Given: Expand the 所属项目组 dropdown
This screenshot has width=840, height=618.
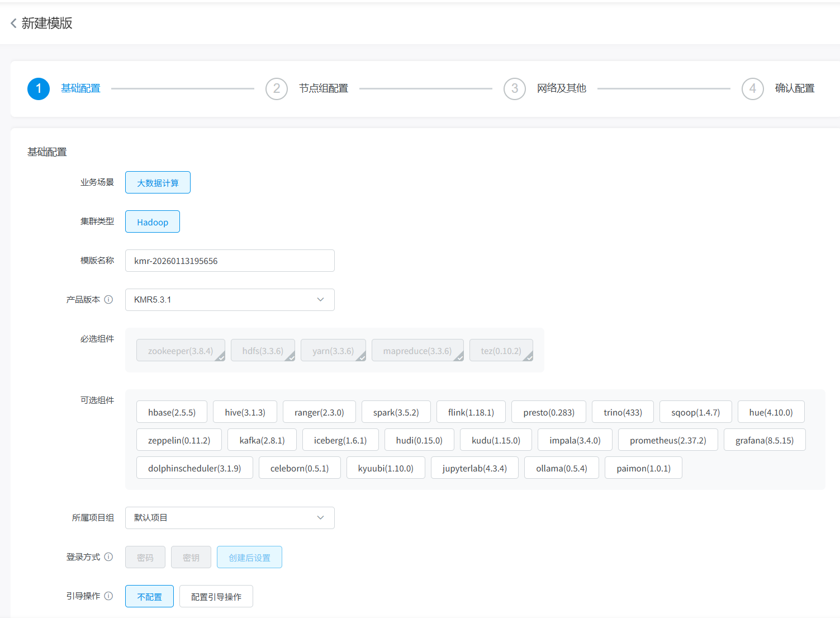Looking at the screenshot, I should [x=229, y=518].
